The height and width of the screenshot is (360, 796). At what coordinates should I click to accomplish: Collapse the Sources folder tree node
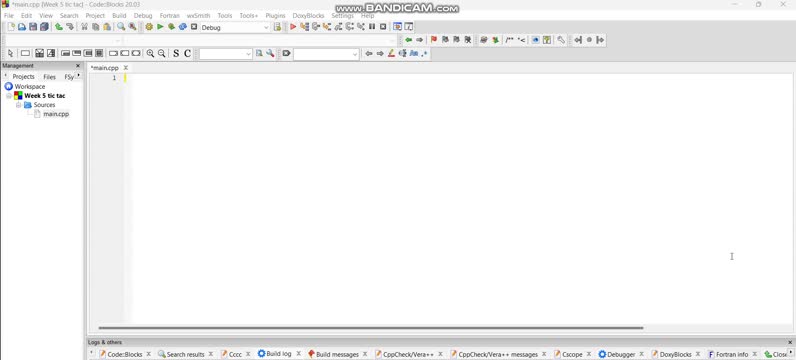(19, 105)
